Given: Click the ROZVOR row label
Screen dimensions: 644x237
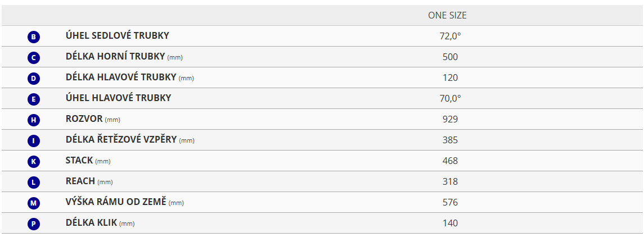Looking at the screenshot, I should coord(84,119).
